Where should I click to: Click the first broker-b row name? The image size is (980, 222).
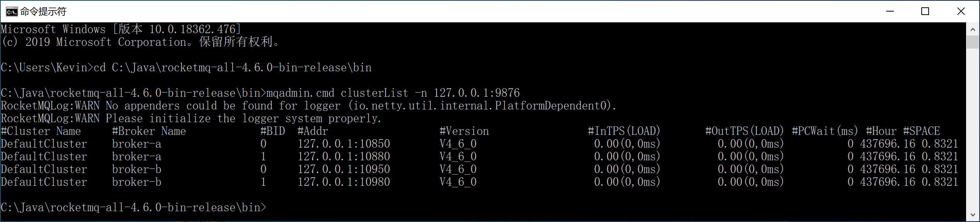click(137, 169)
